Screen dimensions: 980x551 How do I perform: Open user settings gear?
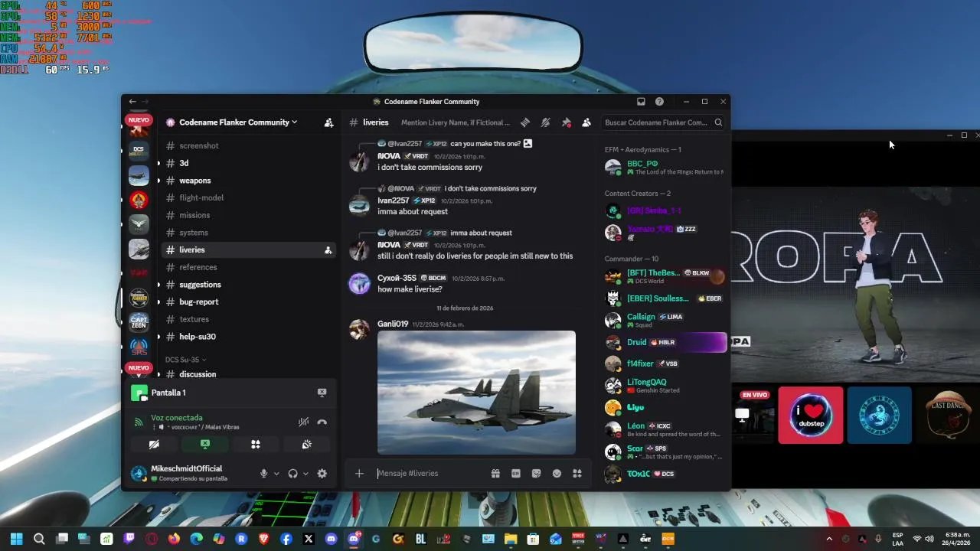(x=322, y=474)
